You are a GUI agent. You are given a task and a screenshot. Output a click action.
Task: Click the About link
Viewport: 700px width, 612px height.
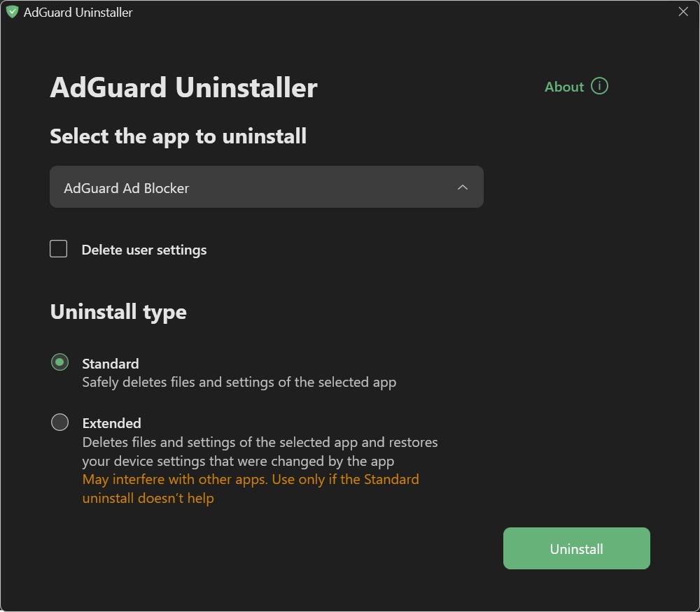click(563, 87)
